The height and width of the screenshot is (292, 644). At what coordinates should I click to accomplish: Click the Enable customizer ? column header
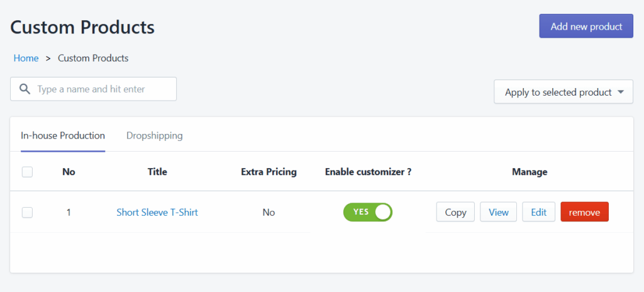tap(368, 172)
